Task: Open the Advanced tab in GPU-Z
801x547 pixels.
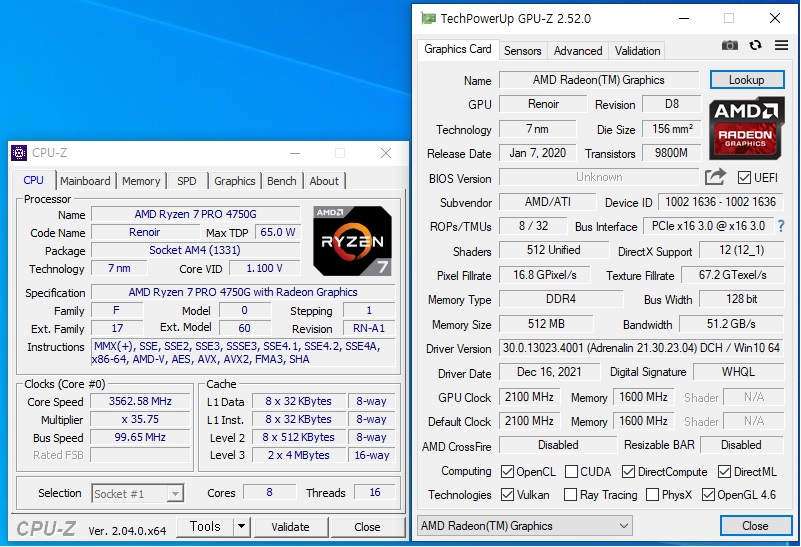Action: (578, 51)
